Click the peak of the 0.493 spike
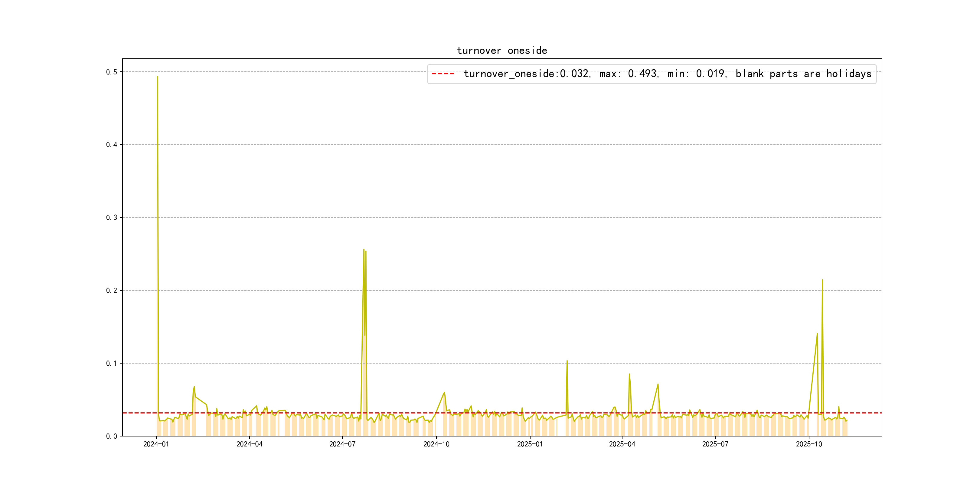980x490 pixels. [x=158, y=77]
